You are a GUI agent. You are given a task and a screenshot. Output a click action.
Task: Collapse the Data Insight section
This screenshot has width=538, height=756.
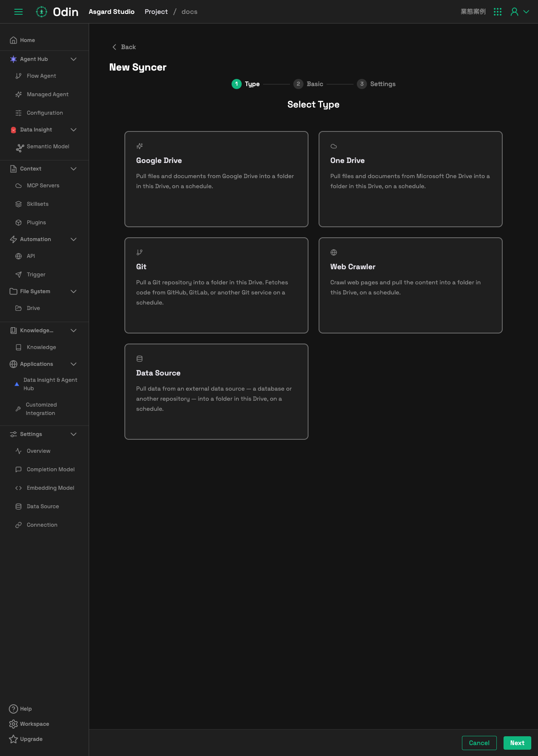(x=74, y=130)
